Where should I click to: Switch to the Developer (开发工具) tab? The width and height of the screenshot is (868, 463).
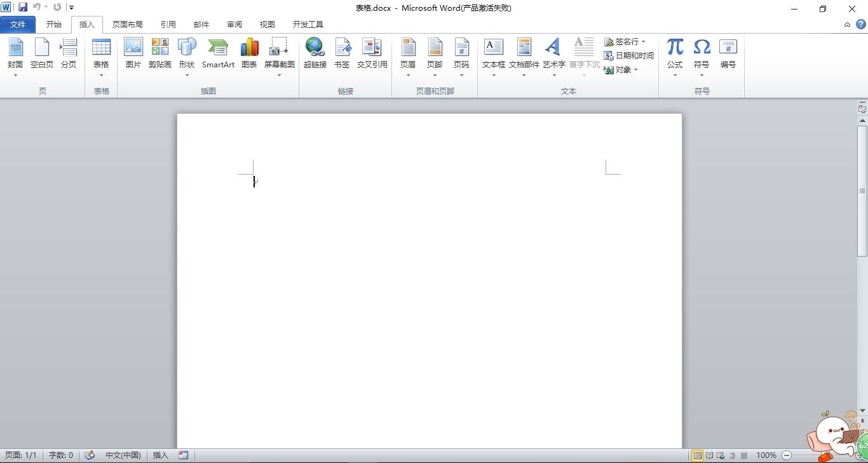coord(308,25)
